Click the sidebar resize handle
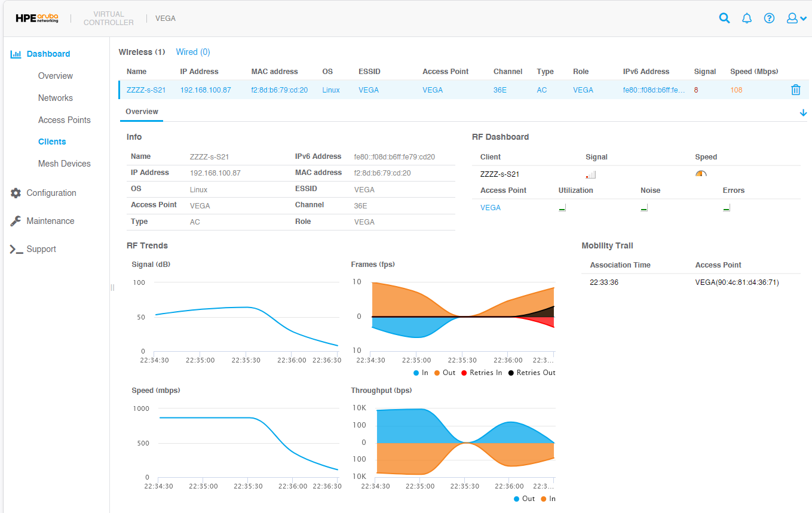The width and height of the screenshot is (812, 513). [112, 288]
